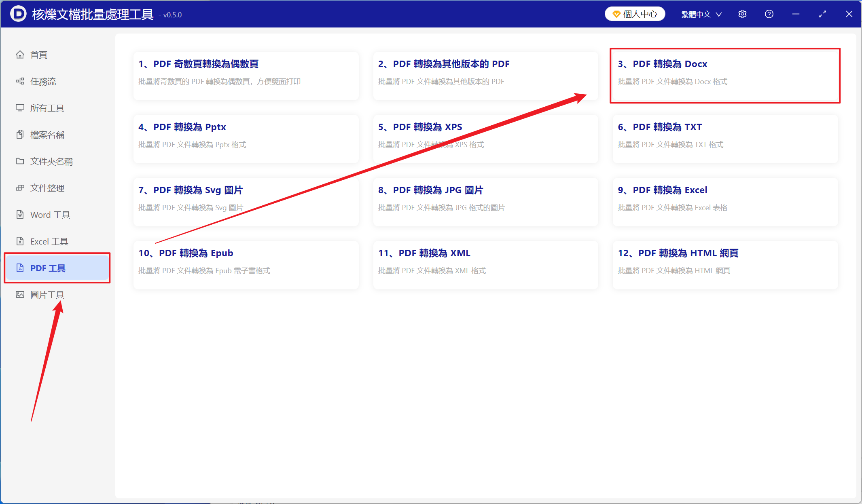Click the clipboard icon beside 檔案名稱
The width and height of the screenshot is (862, 504).
point(20,135)
